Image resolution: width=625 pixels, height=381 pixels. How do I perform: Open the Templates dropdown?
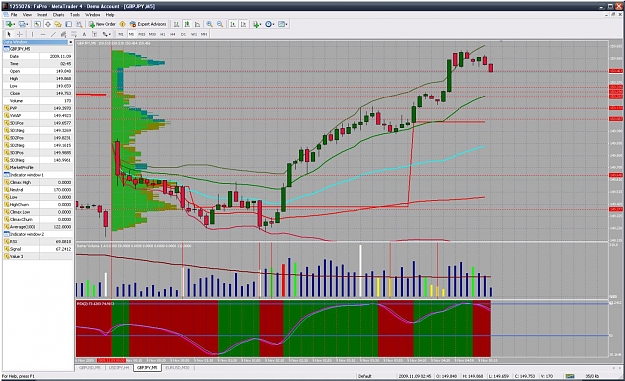tap(283, 24)
